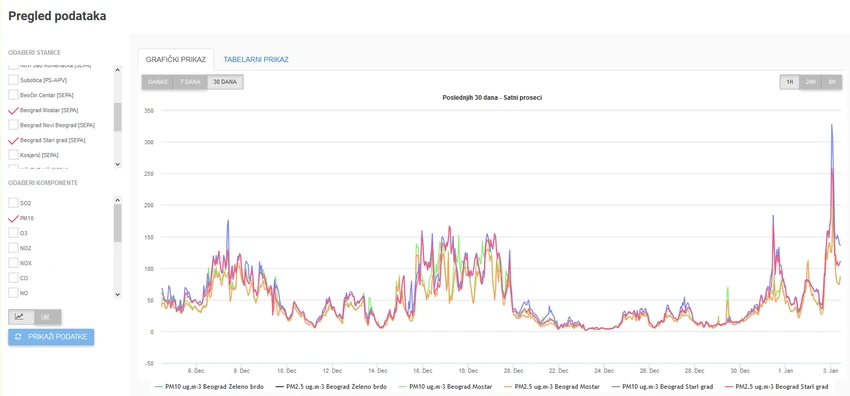Switch to 24H averaging interval

(811, 82)
